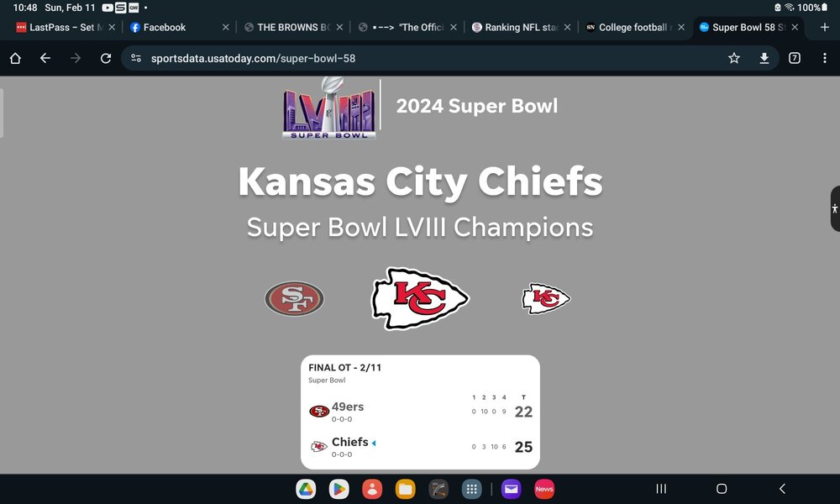Open the apps grid drawer in the dock
Image resolution: width=840 pixels, height=504 pixels.
471,489
